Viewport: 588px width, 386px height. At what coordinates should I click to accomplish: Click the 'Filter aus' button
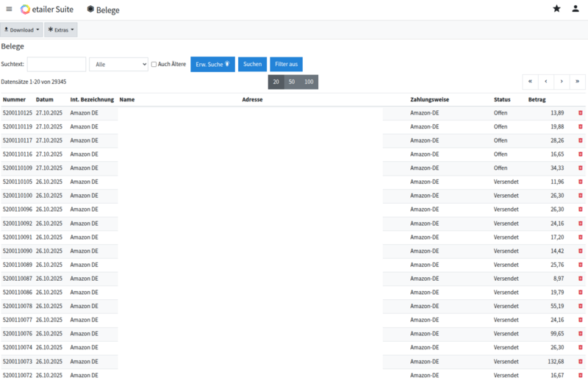pyautogui.click(x=286, y=65)
